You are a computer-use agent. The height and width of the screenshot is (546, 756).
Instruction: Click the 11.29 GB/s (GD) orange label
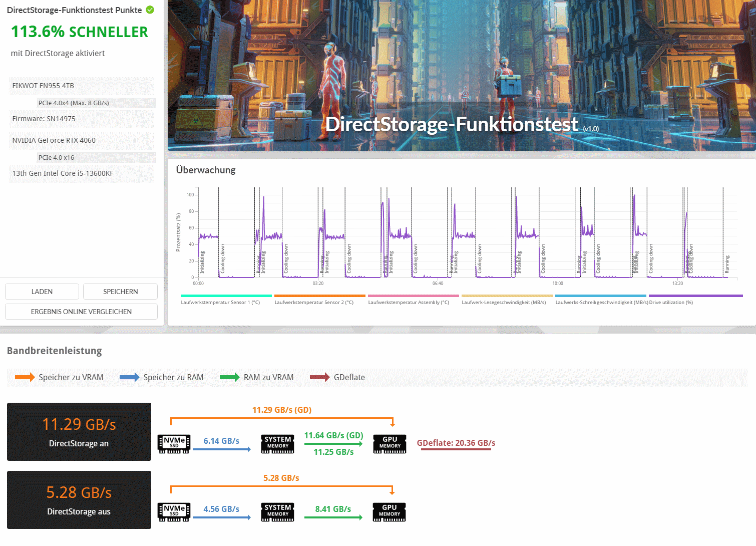click(282, 410)
